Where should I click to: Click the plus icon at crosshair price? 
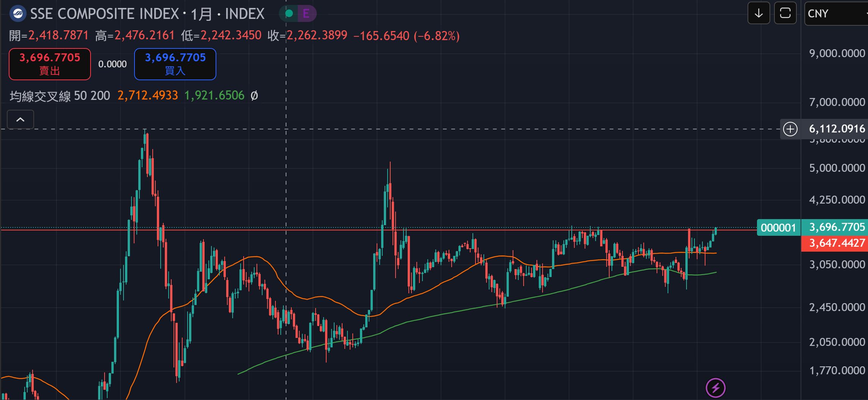[x=790, y=129]
